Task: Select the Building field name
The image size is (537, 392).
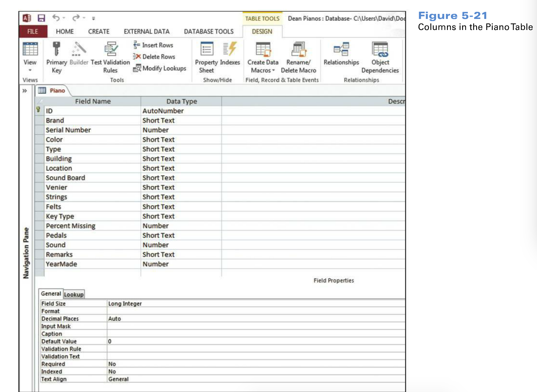Action: tap(93, 159)
